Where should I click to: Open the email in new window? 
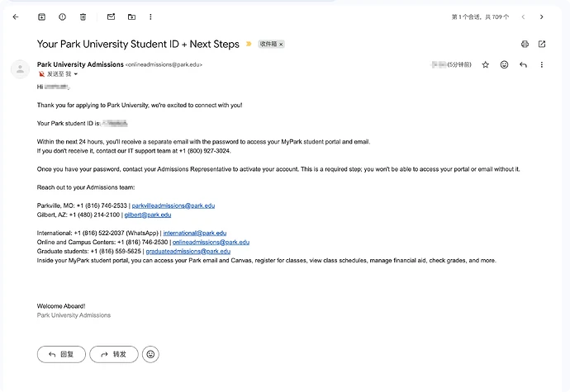[542, 44]
